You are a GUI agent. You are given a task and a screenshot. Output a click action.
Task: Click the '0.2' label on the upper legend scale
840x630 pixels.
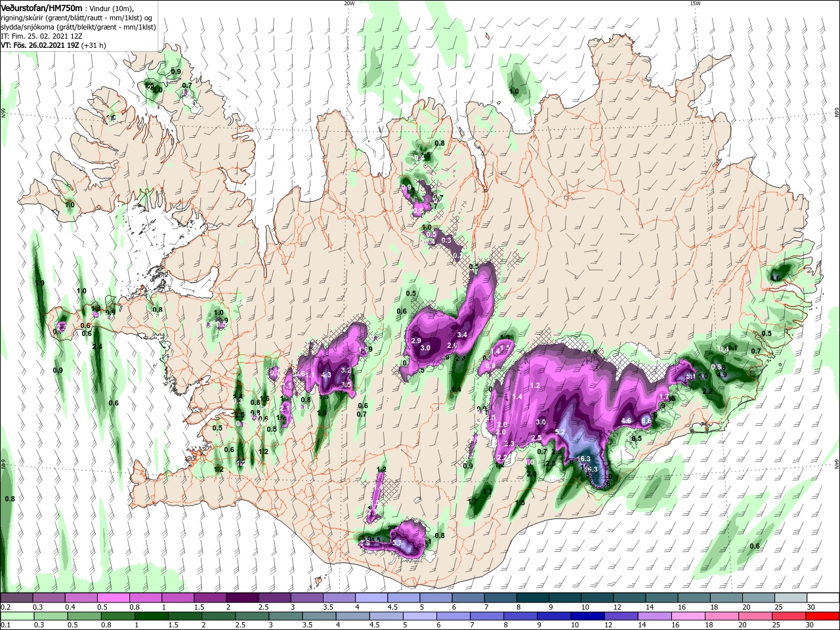coord(5,607)
